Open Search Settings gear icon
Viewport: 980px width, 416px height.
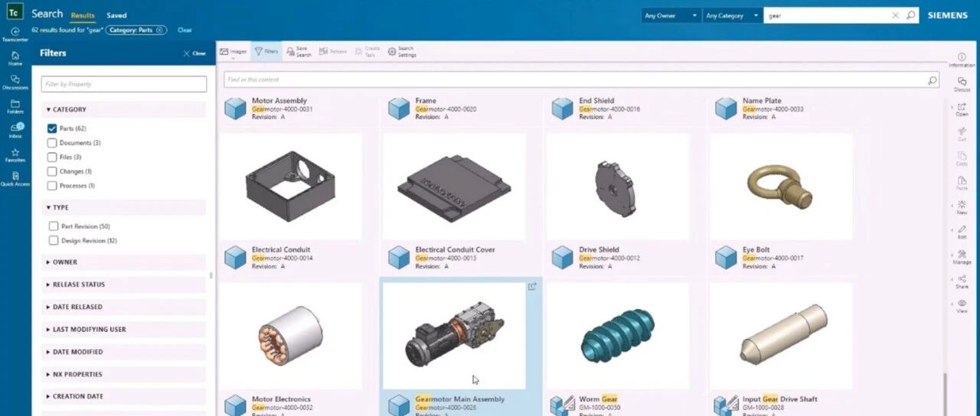(401, 51)
